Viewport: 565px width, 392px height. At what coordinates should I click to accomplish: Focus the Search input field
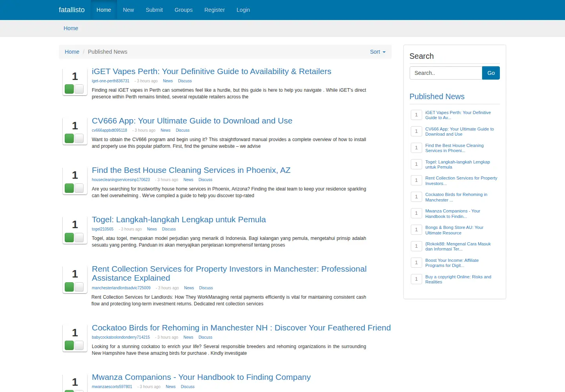[446, 73]
